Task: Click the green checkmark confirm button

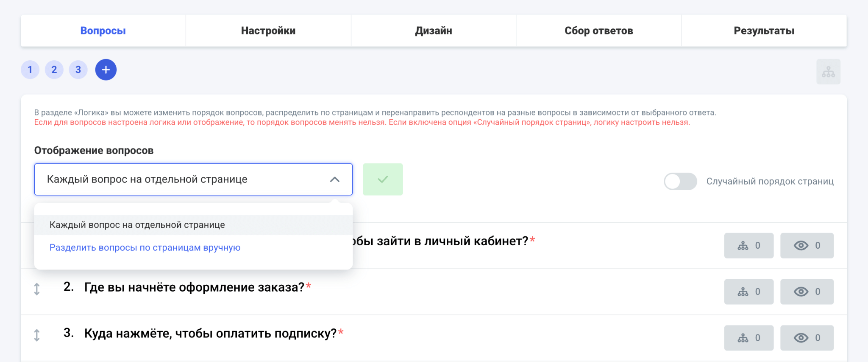Action: [x=382, y=180]
